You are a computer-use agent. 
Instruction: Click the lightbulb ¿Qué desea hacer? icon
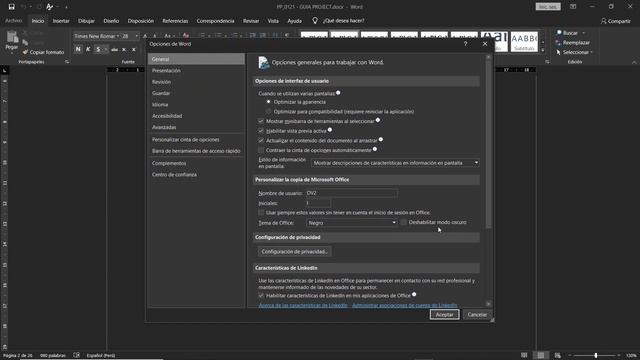pyautogui.click(x=315, y=20)
